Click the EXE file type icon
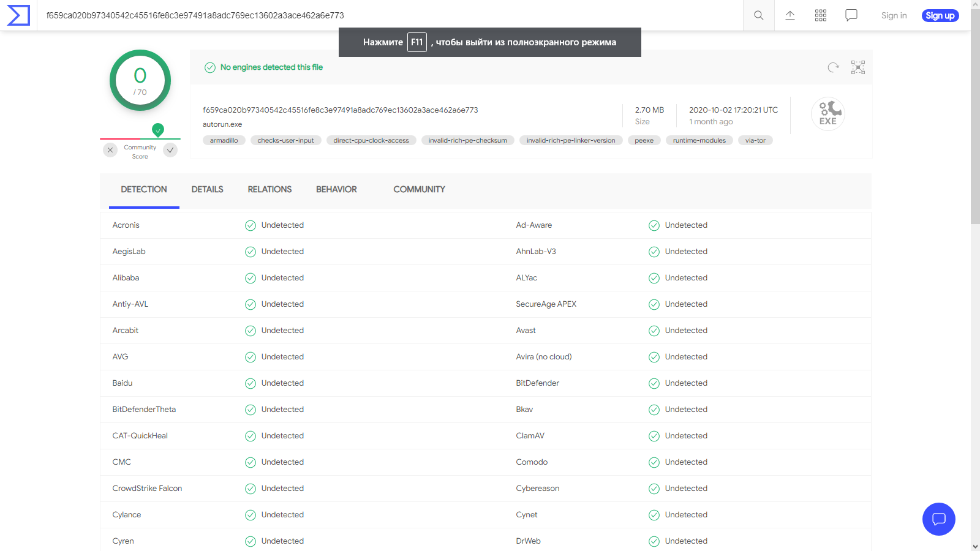980x551 pixels. point(828,114)
